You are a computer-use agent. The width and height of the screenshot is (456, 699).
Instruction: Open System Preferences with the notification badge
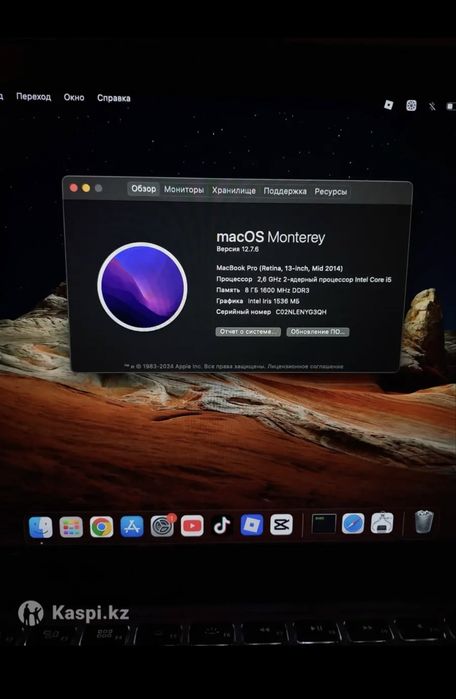[x=162, y=526]
